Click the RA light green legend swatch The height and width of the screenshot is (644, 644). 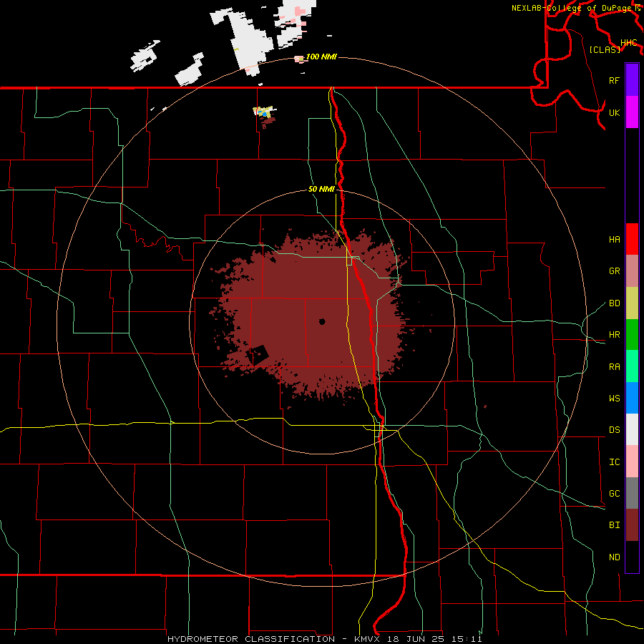[x=632, y=366]
